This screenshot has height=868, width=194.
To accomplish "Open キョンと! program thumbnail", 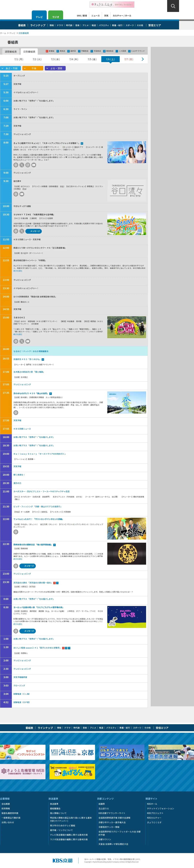I will (127, 152).
